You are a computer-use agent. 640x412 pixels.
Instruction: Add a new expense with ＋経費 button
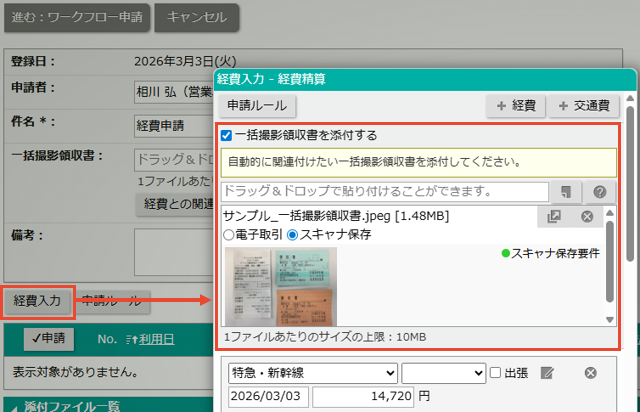point(515,106)
